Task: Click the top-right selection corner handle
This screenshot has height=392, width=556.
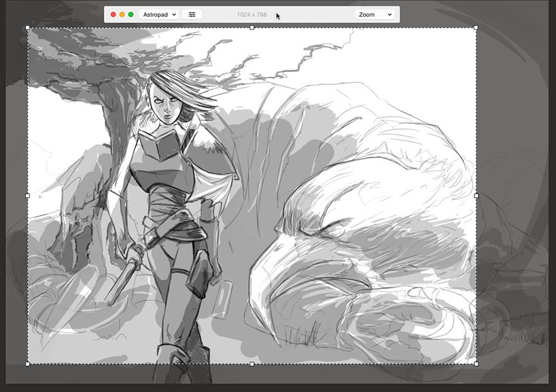Action: (x=476, y=28)
